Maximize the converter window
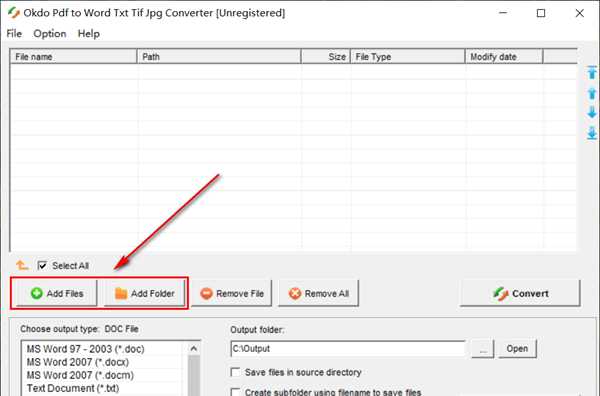600x396 pixels. click(x=541, y=13)
